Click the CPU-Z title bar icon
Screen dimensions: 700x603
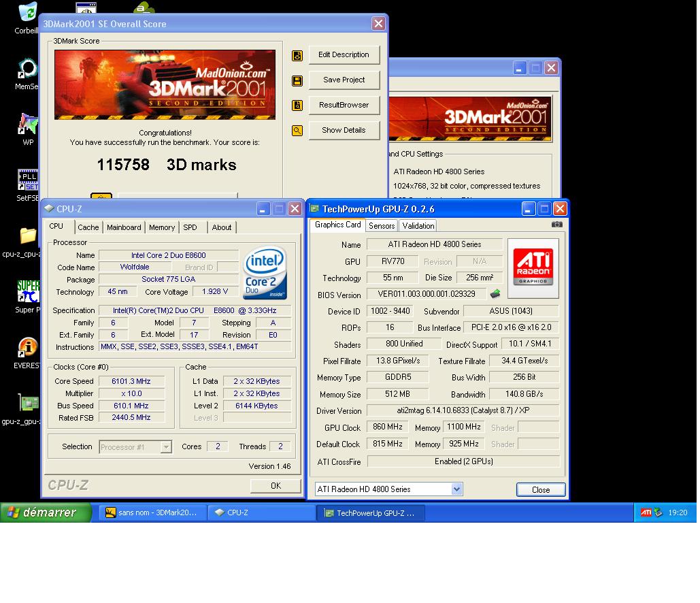click(x=49, y=208)
